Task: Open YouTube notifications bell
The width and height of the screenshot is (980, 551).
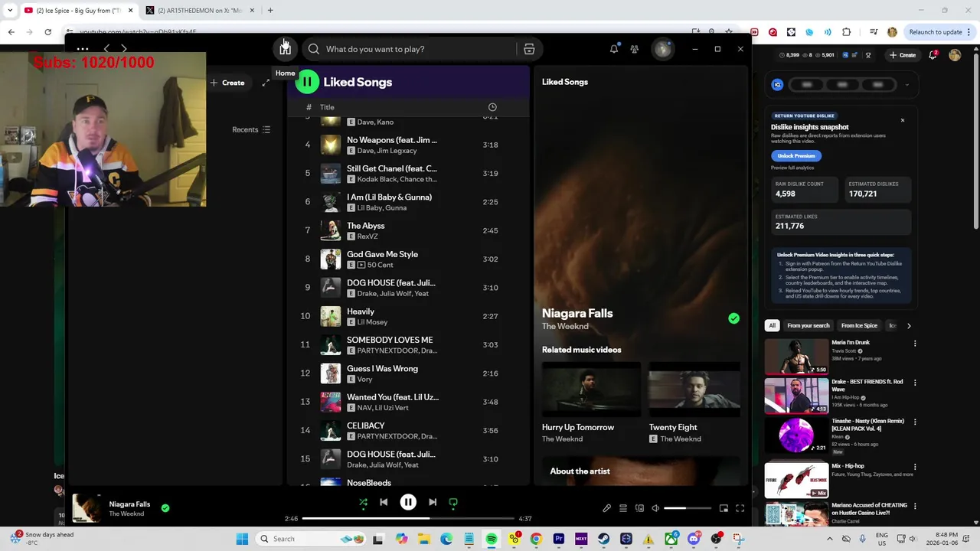Action: point(933,55)
